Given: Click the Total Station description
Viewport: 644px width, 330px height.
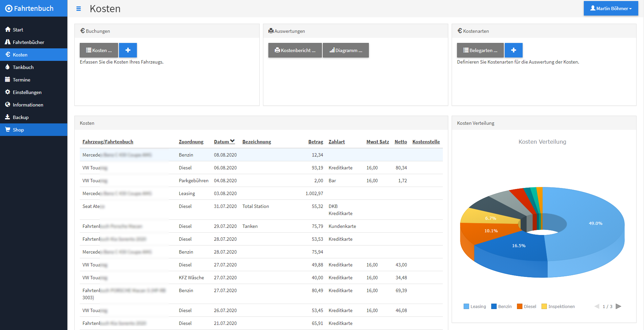Looking at the screenshot, I should tap(256, 206).
